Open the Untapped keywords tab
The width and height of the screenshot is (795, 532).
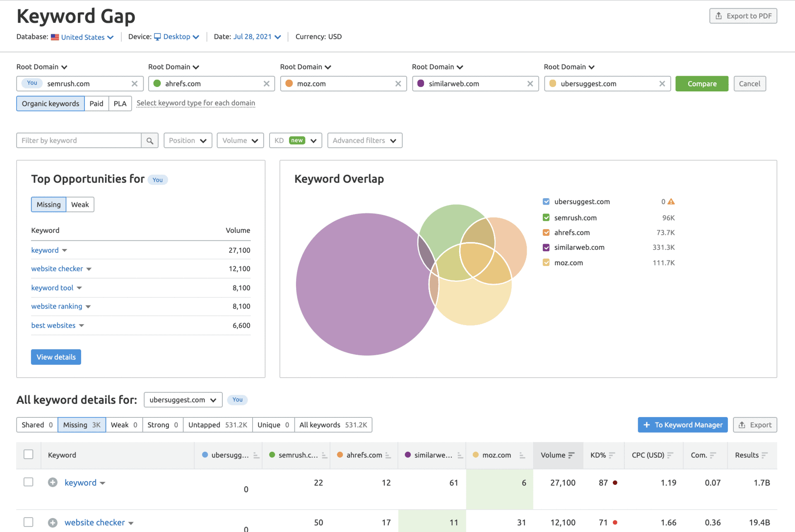coord(217,425)
